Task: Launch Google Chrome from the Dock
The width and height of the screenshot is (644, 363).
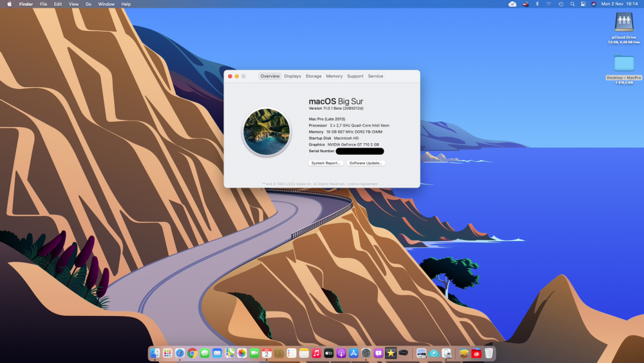Action: pyautogui.click(x=192, y=353)
